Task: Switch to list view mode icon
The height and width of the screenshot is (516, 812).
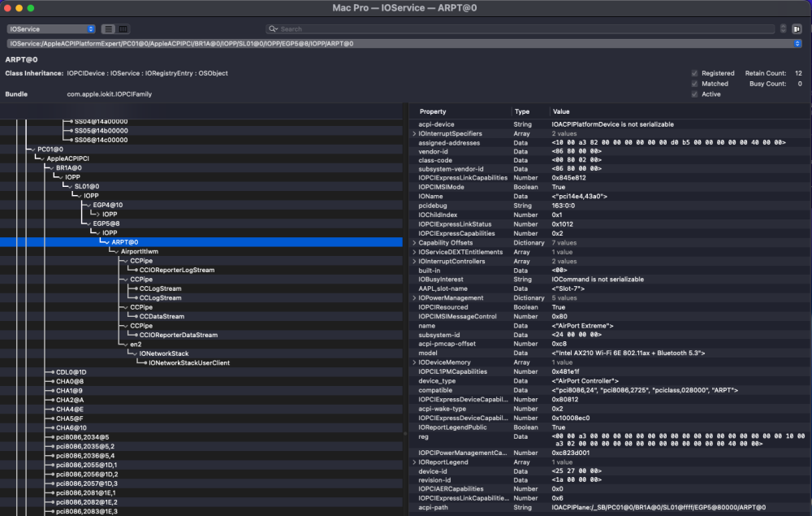Action: (x=108, y=29)
